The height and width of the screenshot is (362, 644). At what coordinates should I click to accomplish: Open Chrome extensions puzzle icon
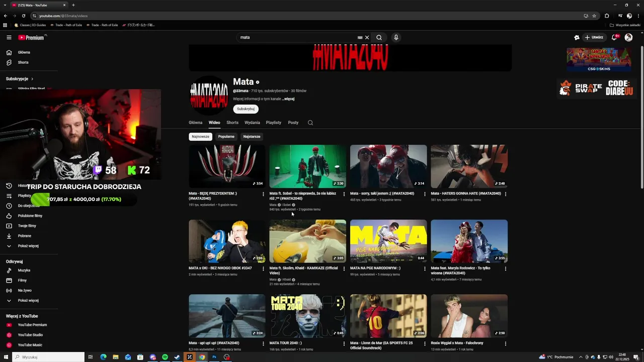607,16
